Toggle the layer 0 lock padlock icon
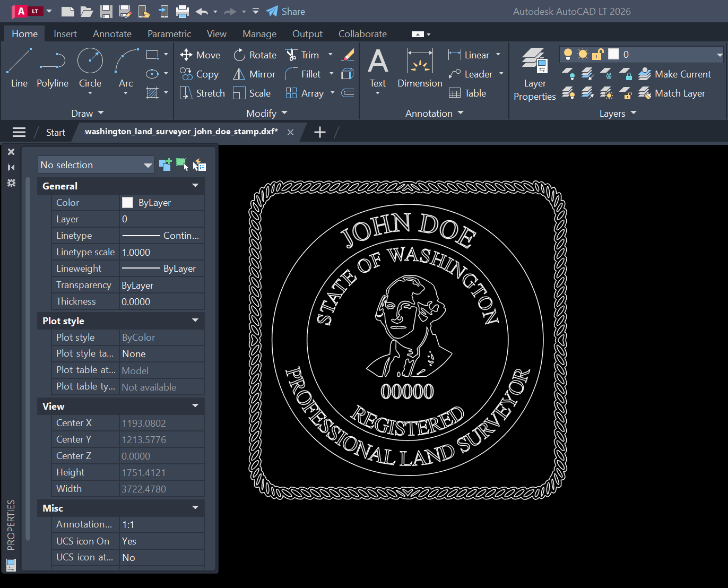 pos(597,54)
